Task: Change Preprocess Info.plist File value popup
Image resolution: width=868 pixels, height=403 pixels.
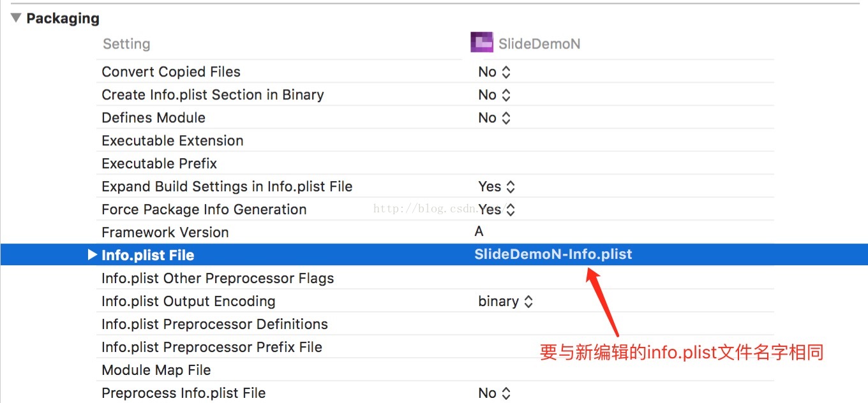Action: pyautogui.click(x=495, y=393)
